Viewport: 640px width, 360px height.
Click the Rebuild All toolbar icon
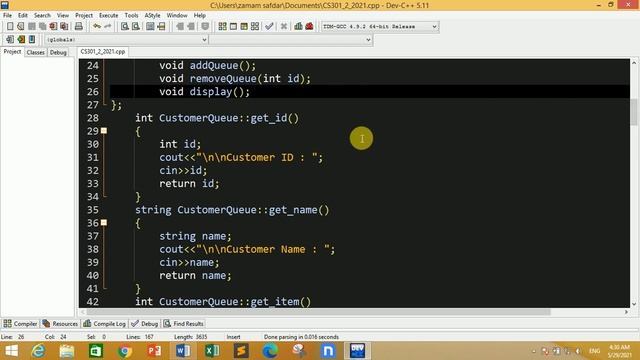[255, 27]
